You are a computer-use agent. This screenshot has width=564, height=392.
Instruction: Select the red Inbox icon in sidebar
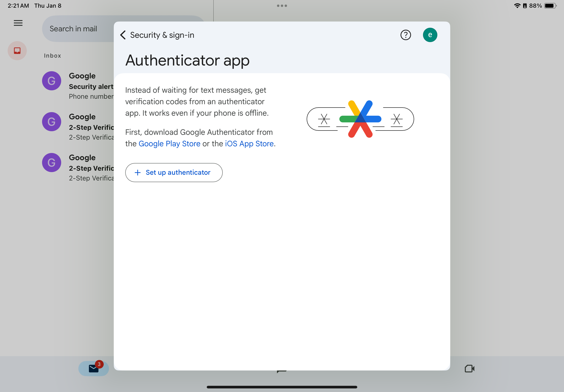point(17,51)
